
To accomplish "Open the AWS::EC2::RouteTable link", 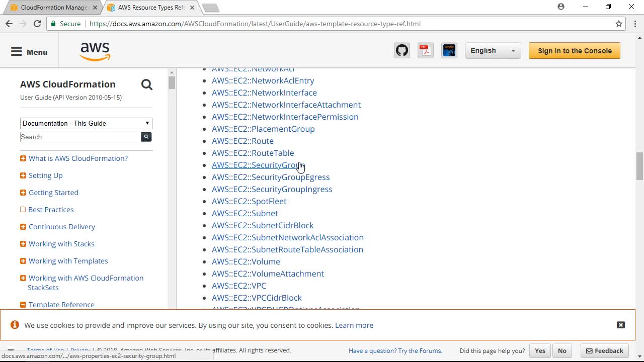I will coord(253,153).
